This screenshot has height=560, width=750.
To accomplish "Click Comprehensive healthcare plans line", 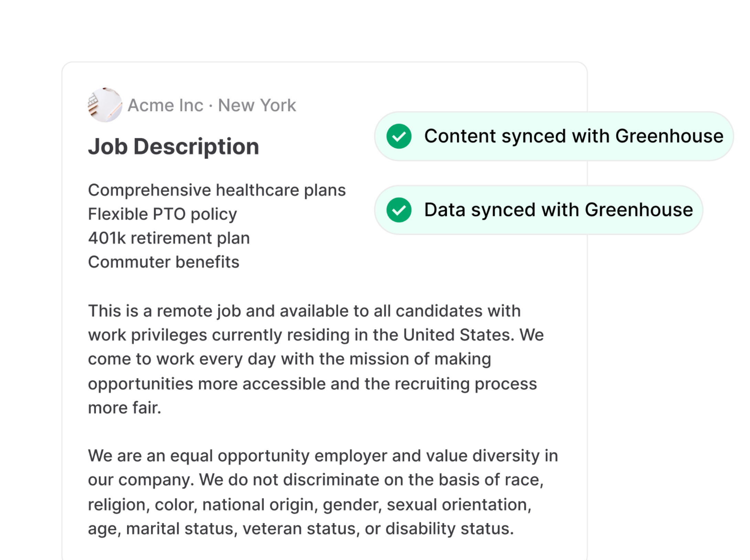I will pyautogui.click(x=217, y=190).
